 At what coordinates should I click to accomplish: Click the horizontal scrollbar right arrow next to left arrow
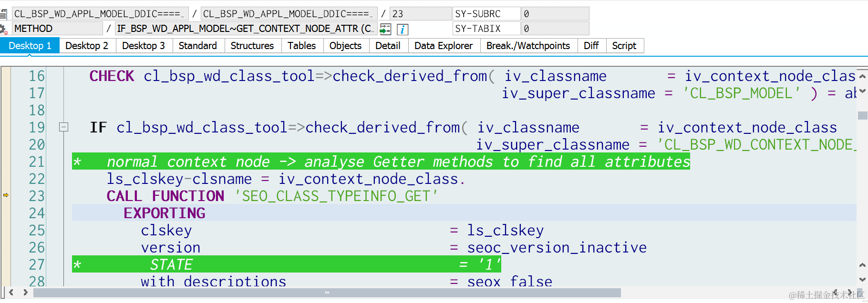[x=25, y=292]
